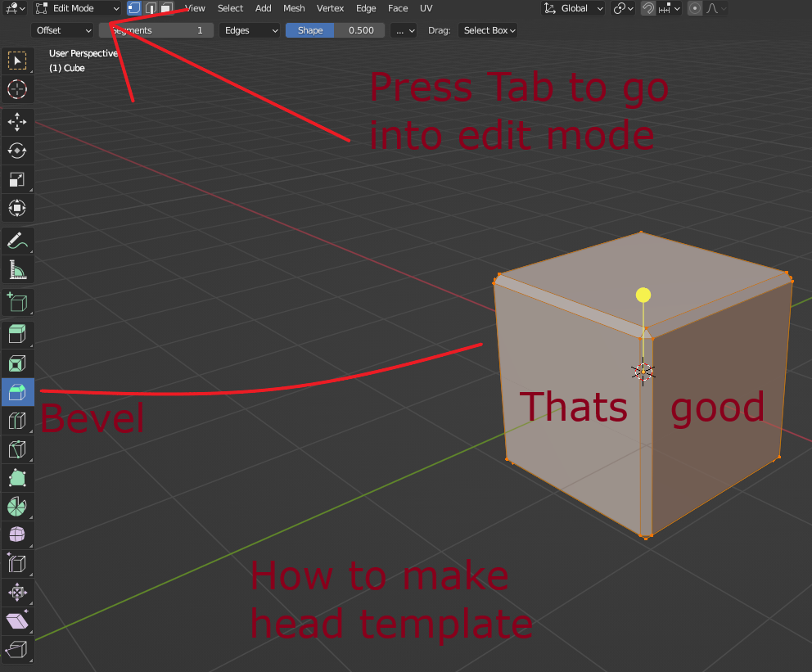Image resolution: width=812 pixels, height=672 pixels.
Task: Open the Edge menu
Action: 366,8
